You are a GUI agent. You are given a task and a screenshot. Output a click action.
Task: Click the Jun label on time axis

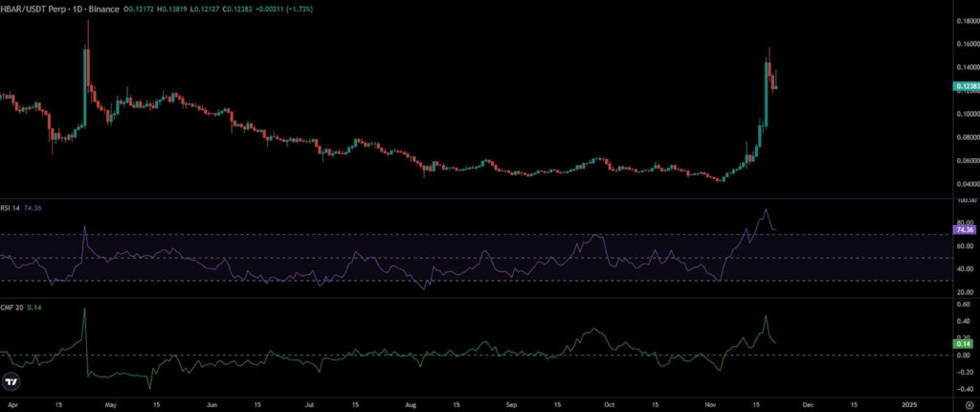212,405
